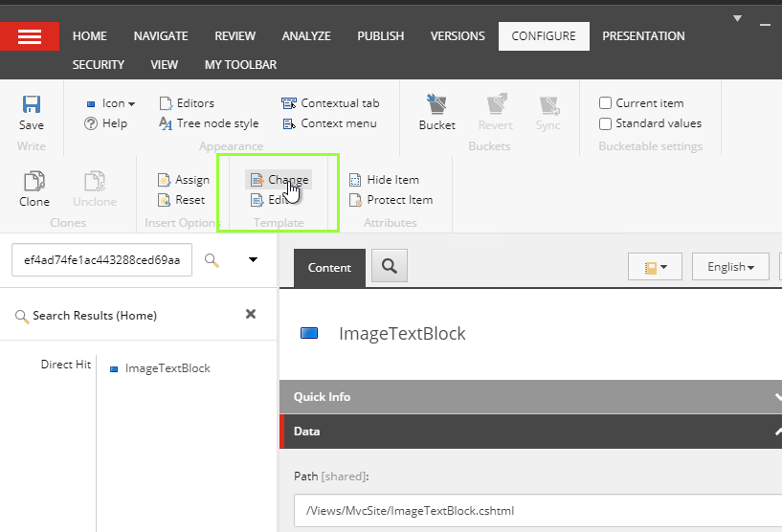Click the Search Results (Home) heading
Image resolution: width=782 pixels, height=532 pixels.
click(x=95, y=316)
